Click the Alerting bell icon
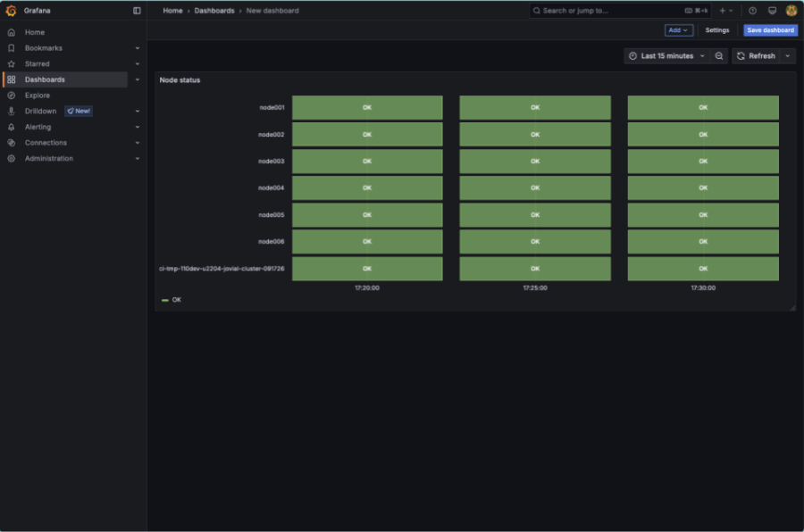This screenshot has height=532, width=804. (x=12, y=127)
